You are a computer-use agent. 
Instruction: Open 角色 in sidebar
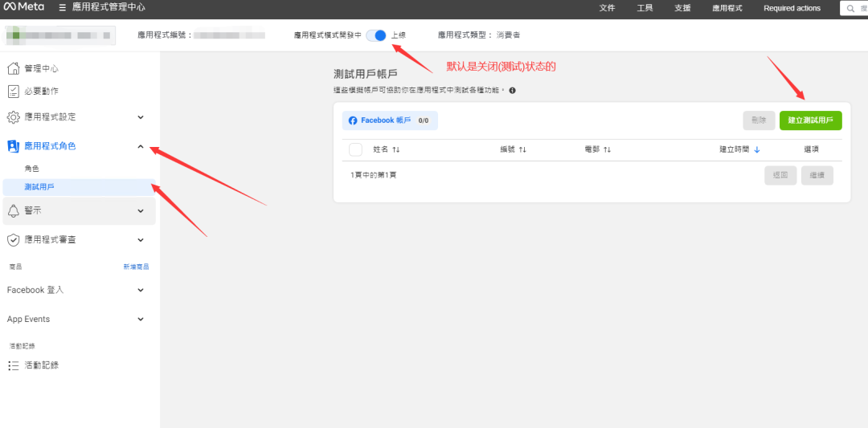pos(32,169)
